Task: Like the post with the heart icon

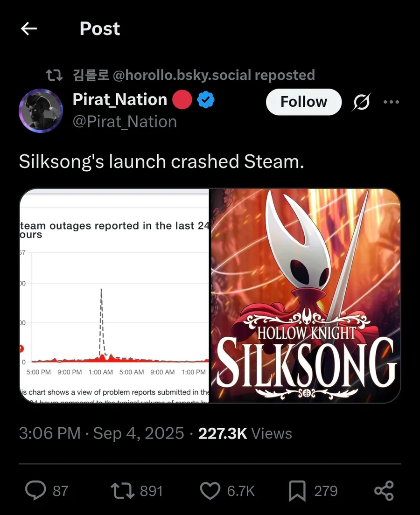Action: (210, 491)
